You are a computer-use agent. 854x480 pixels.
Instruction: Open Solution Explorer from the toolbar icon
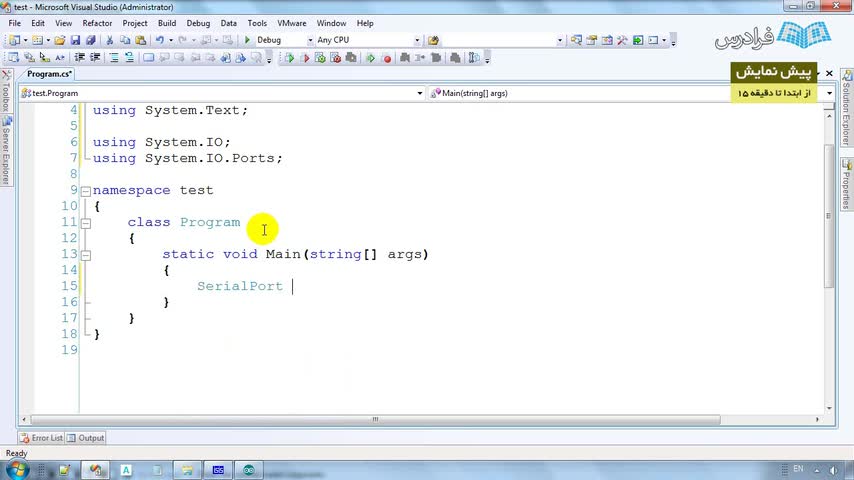click(x=576, y=40)
